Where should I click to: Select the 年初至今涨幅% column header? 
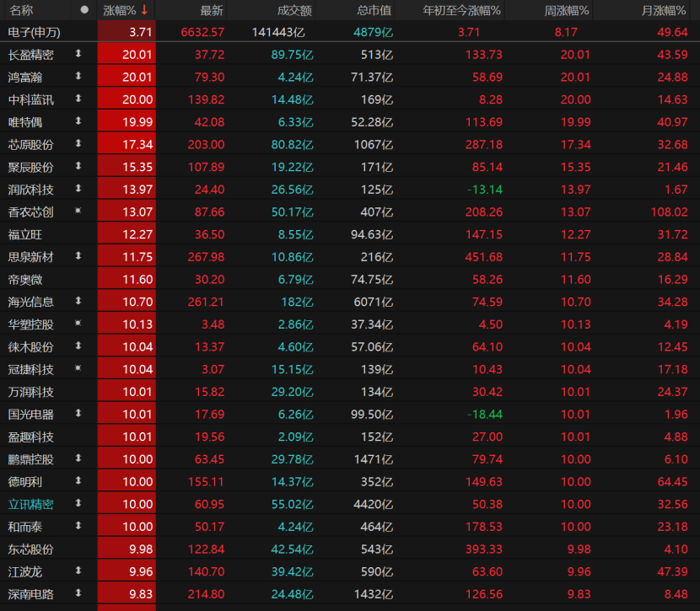point(461,10)
